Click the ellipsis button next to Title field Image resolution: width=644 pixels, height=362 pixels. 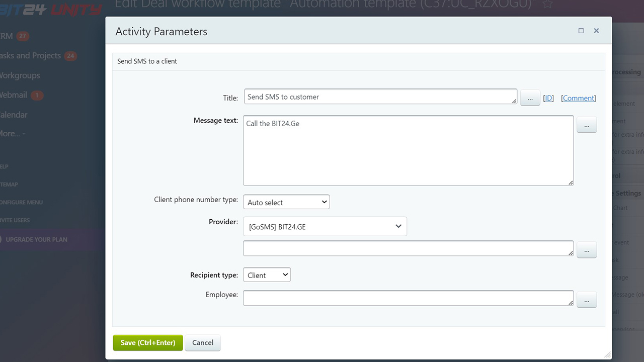pos(530,98)
